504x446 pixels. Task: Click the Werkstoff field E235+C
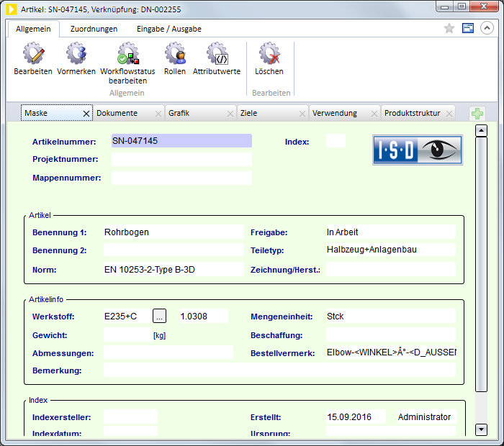[x=127, y=316]
